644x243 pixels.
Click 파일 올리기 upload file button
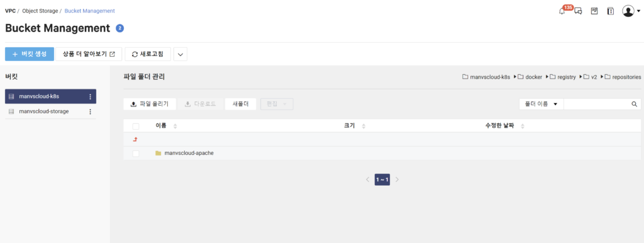[150, 104]
